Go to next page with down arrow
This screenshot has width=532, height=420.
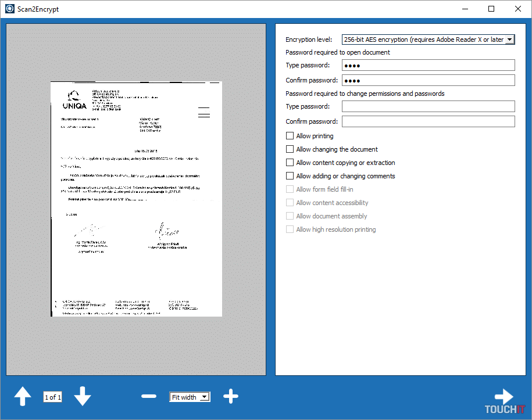[x=83, y=397]
